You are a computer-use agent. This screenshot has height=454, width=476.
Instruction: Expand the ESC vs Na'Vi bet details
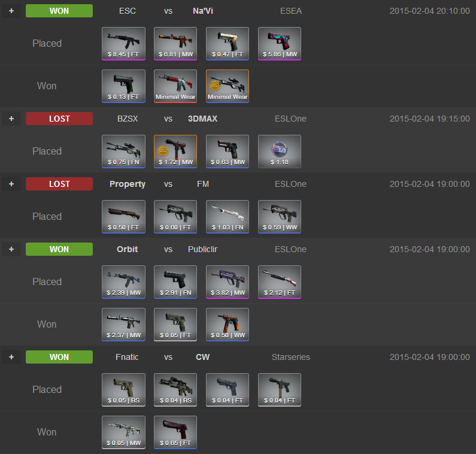(11, 11)
